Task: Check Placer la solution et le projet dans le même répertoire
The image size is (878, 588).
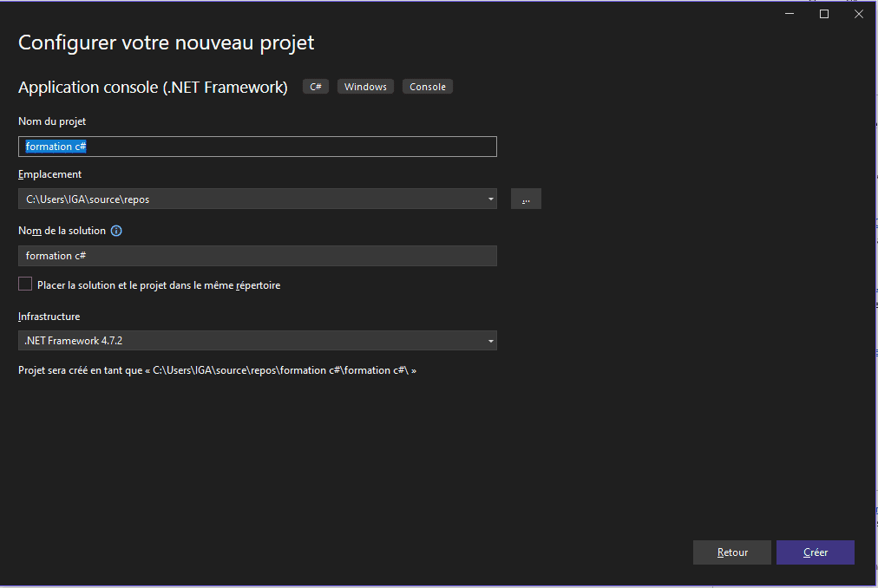Action: point(25,284)
